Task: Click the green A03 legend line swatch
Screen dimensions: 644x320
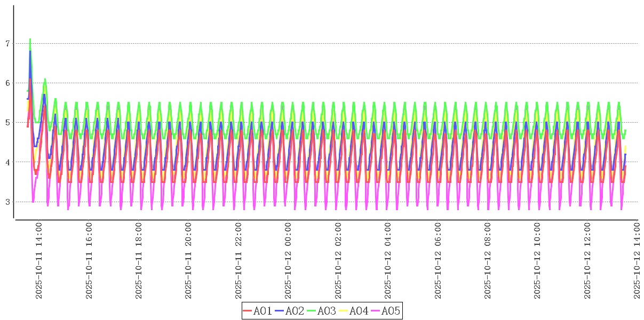Action: click(x=312, y=311)
